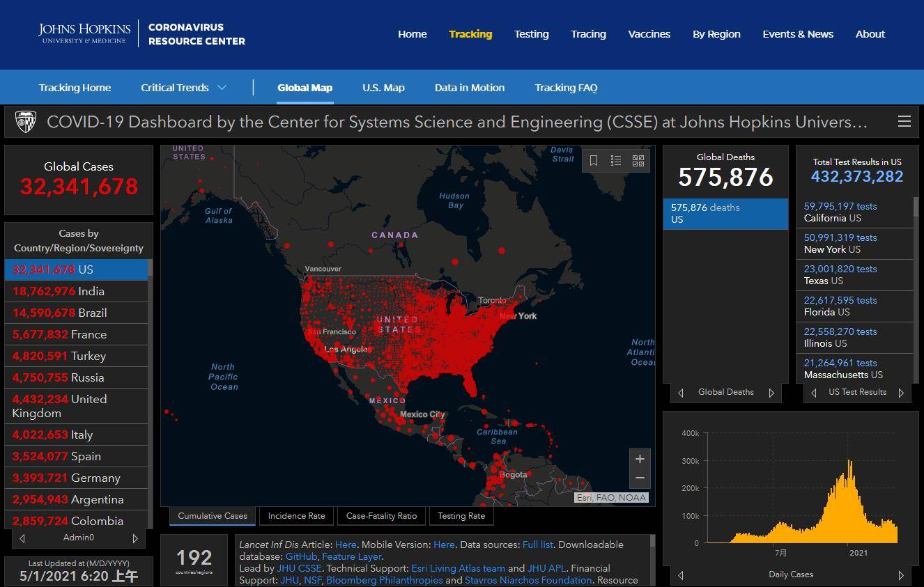This screenshot has height=587, width=924.
Task: Select Brazil in the cases list
Action: click(76, 313)
